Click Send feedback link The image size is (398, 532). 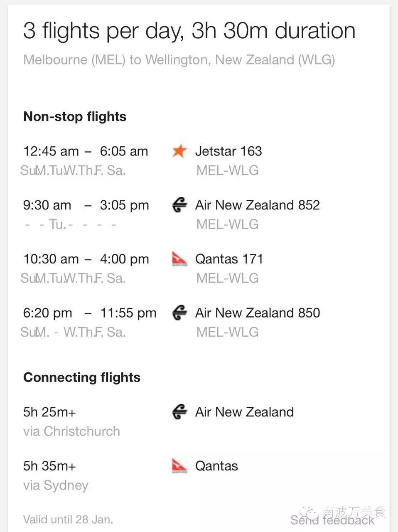click(x=332, y=520)
